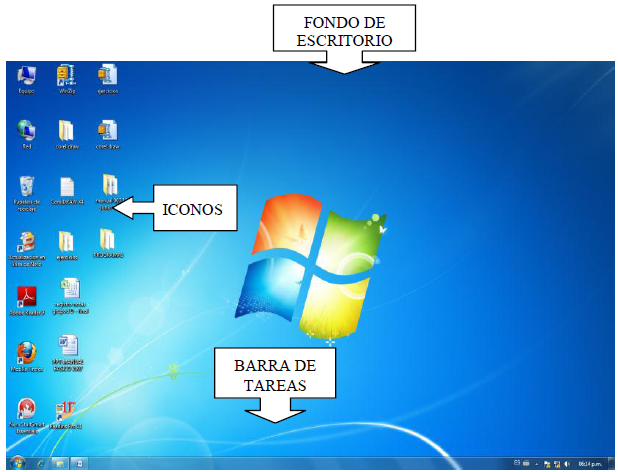Open the network status tray icon
Viewport: 618px width, 472px height.
tap(557, 464)
